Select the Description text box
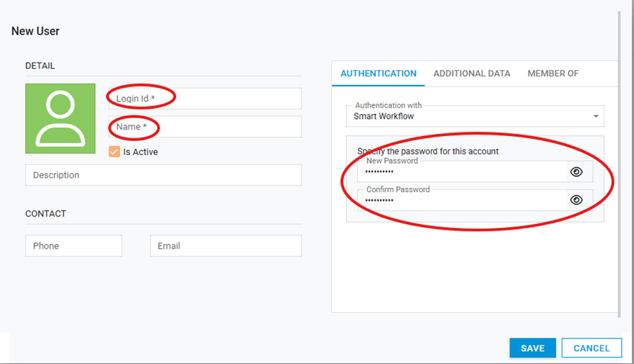 163,175
